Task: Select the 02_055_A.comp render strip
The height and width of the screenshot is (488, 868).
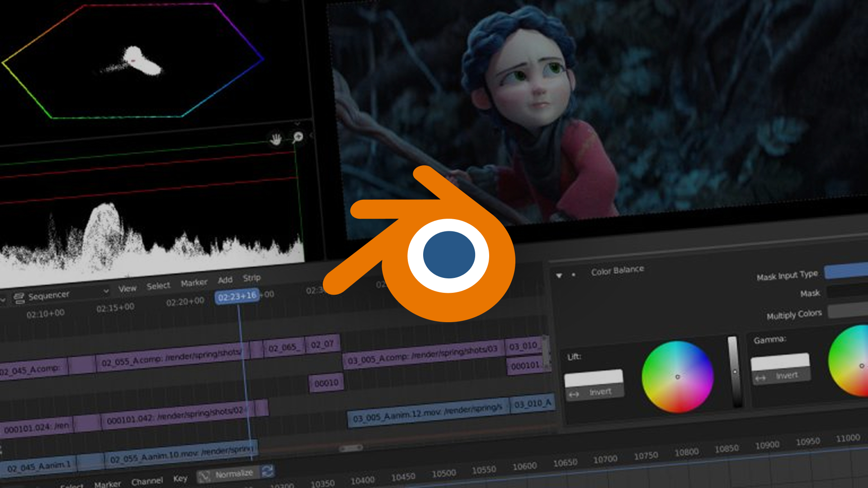Action: 172,357
